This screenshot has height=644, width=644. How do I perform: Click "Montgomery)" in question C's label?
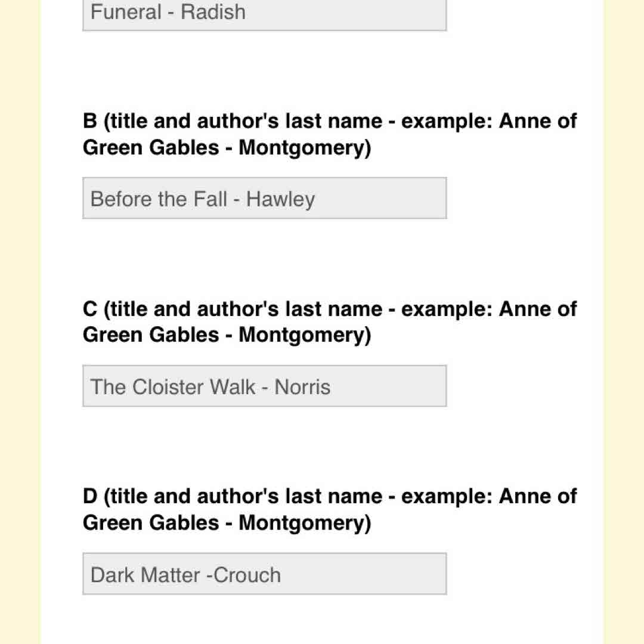(305, 335)
